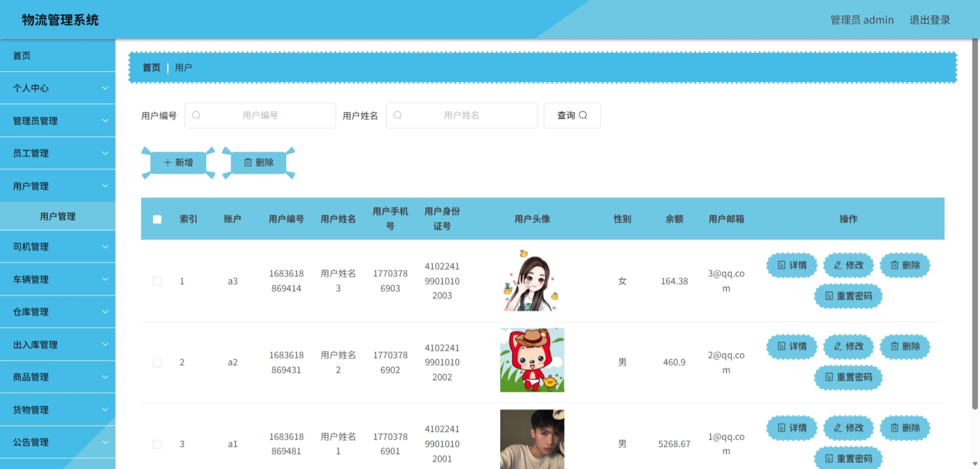The image size is (980, 469).
Task: Click 退出登录 in the header
Action: coord(929,20)
